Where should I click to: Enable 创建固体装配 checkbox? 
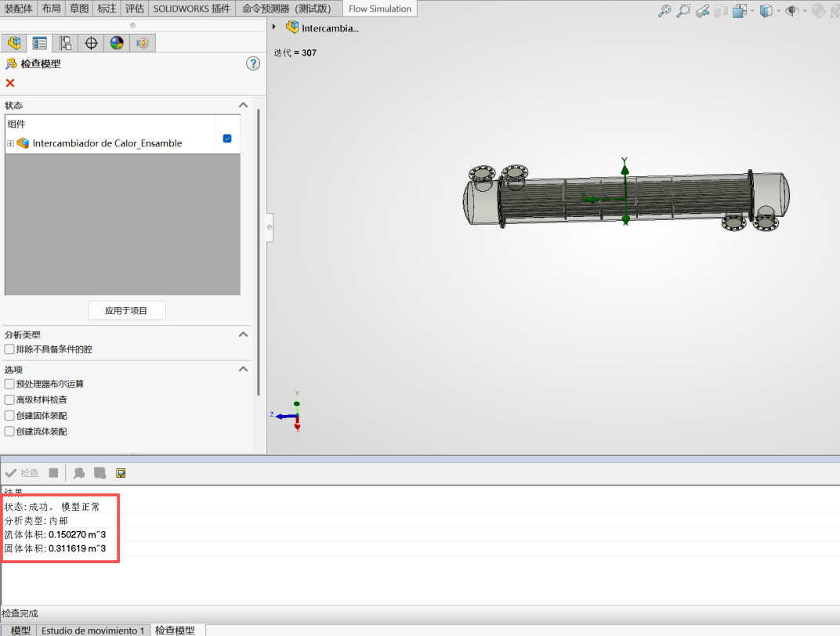9,415
